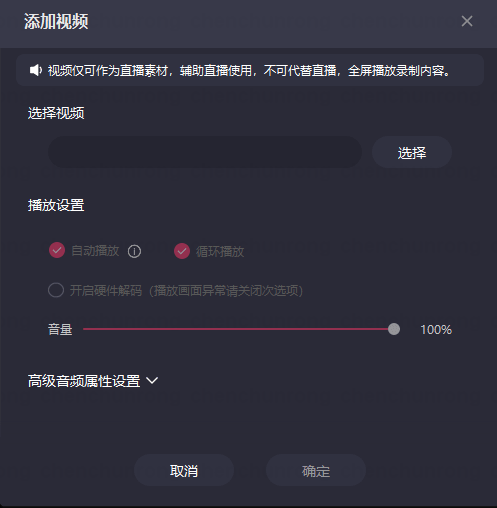Click the 循环播放 label text
This screenshot has height=508, width=497.
click(x=220, y=252)
